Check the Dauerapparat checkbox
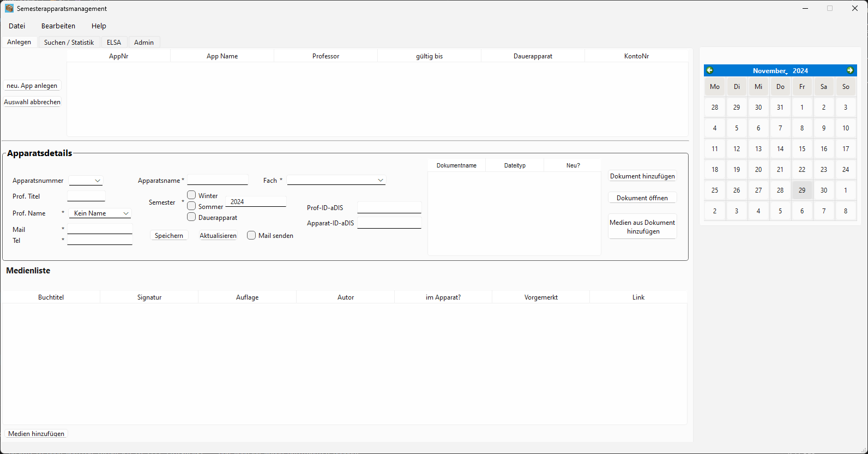Viewport: 868px width, 454px height. [191, 217]
